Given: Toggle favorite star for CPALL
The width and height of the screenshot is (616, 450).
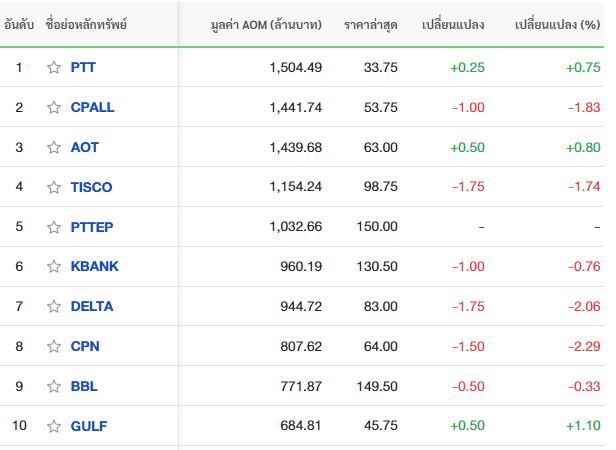Looking at the screenshot, I should pyautogui.click(x=54, y=107).
